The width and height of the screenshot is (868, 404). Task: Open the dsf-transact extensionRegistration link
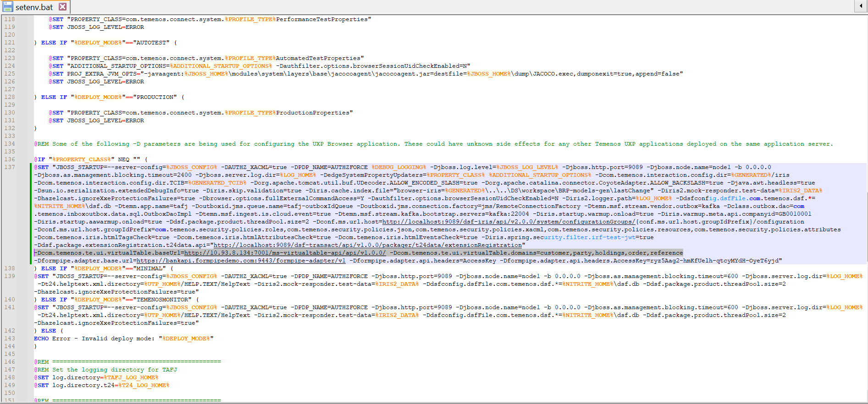[x=368, y=245]
